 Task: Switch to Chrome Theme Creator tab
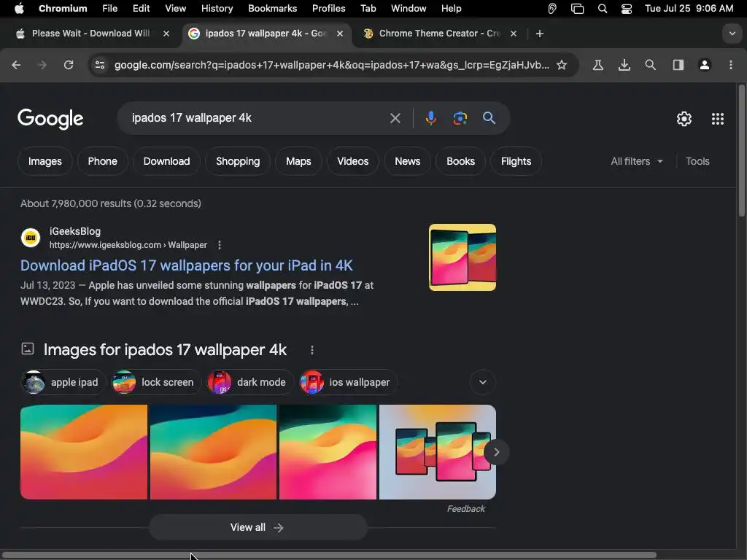[x=433, y=34]
